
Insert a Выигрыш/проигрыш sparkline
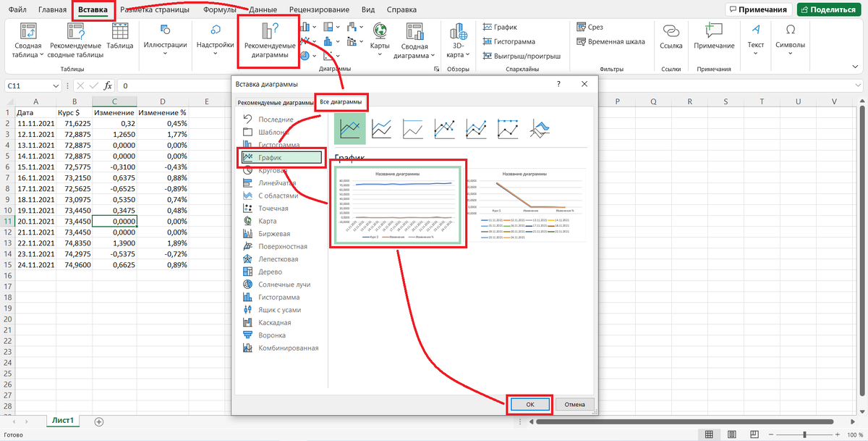coord(520,56)
